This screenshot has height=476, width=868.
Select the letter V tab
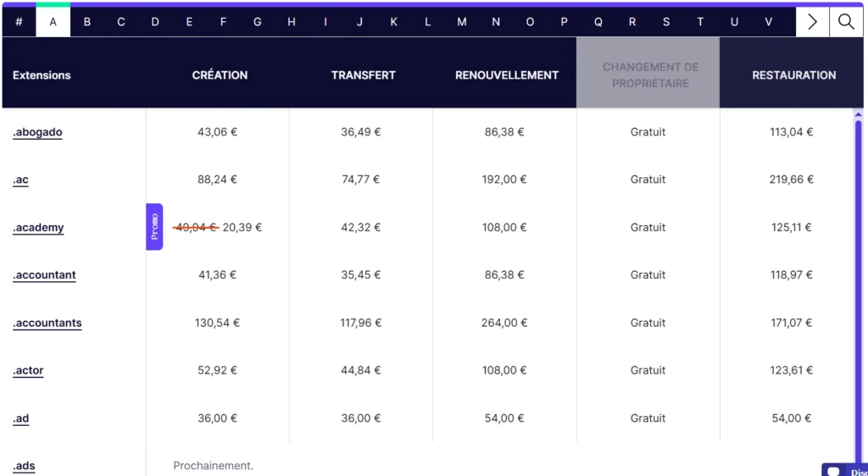(x=769, y=22)
